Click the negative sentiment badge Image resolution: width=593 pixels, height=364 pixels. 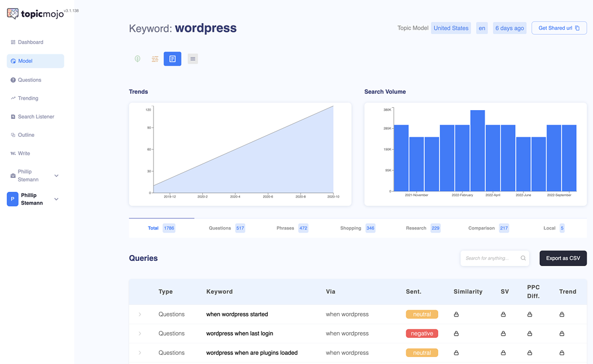point(421,333)
